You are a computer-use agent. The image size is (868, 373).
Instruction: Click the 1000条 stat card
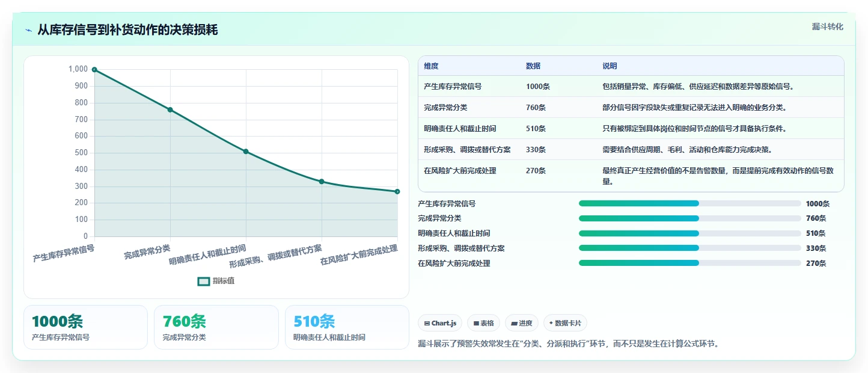[85, 327]
